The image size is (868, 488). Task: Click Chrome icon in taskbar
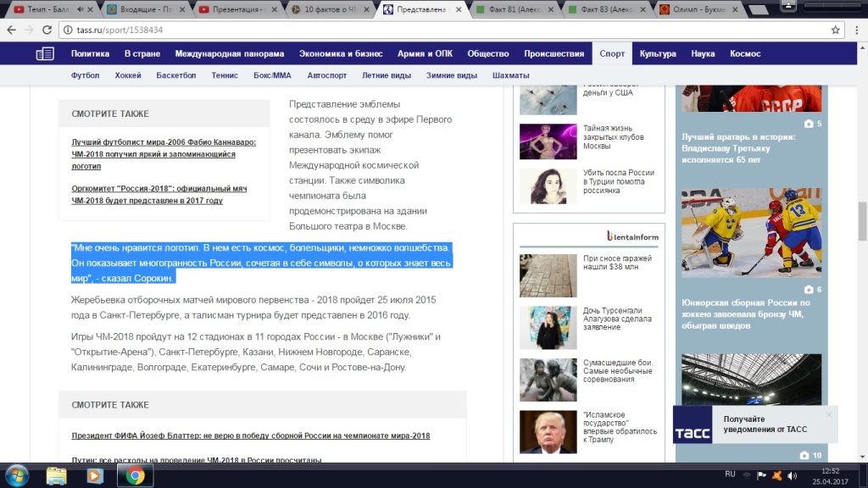[135, 476]
